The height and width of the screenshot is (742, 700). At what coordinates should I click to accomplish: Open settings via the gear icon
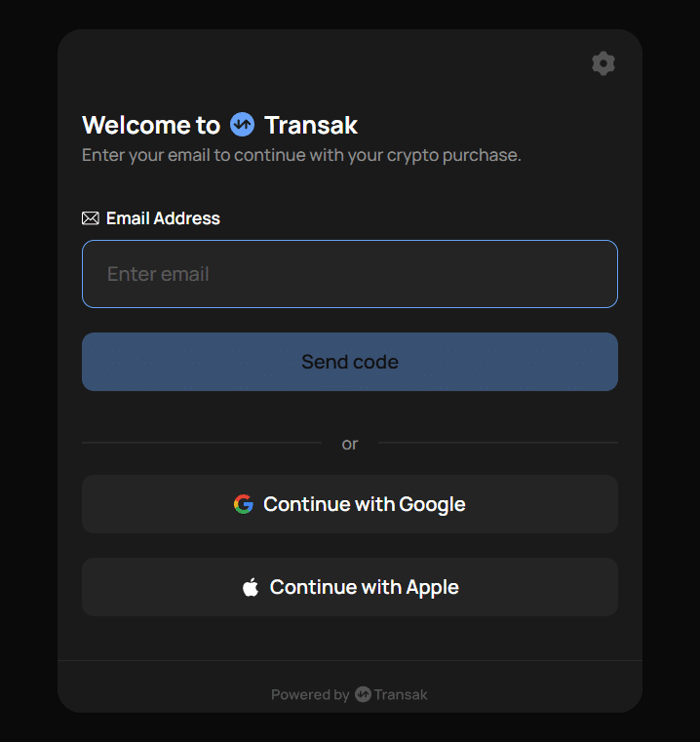(603, 63)
